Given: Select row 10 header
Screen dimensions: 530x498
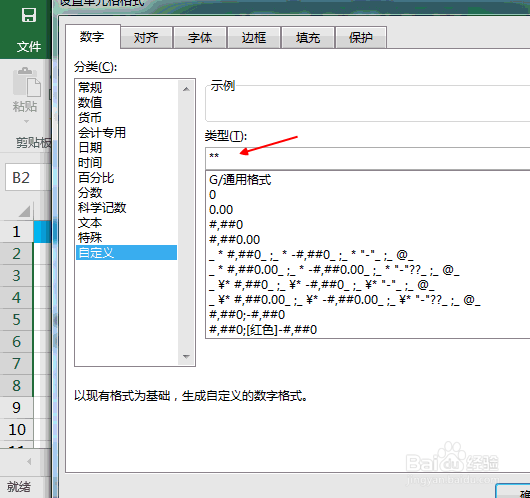Looking at the screenshot, I should coord(16,429).
